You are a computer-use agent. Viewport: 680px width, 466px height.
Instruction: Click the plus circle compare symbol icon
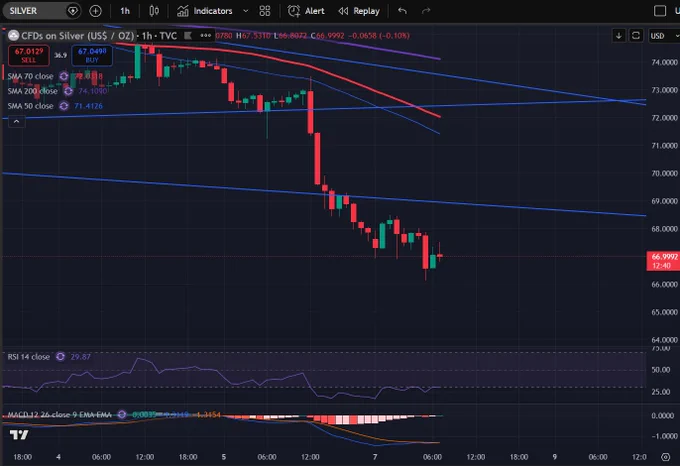click(95, 11)
